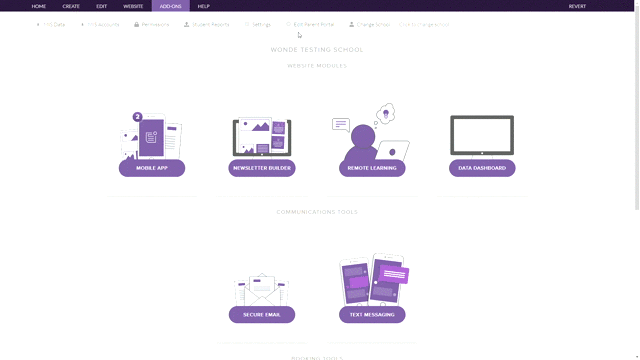Click the Data Dashboard monitor illustration
This screenshot has height=360, width=640.
482,136
